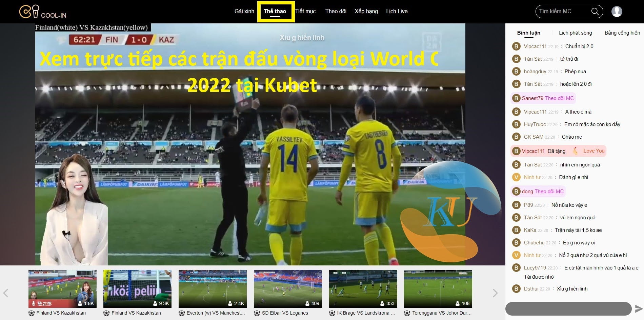
Task: Click the next arrow in stream carousel
Action: point(495,293)
